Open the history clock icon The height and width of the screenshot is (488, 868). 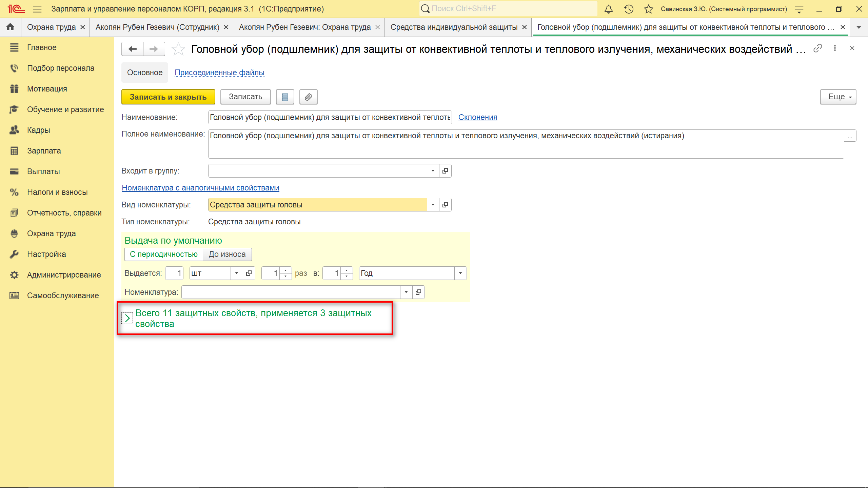pyautogui.click(x=629, y=9)
